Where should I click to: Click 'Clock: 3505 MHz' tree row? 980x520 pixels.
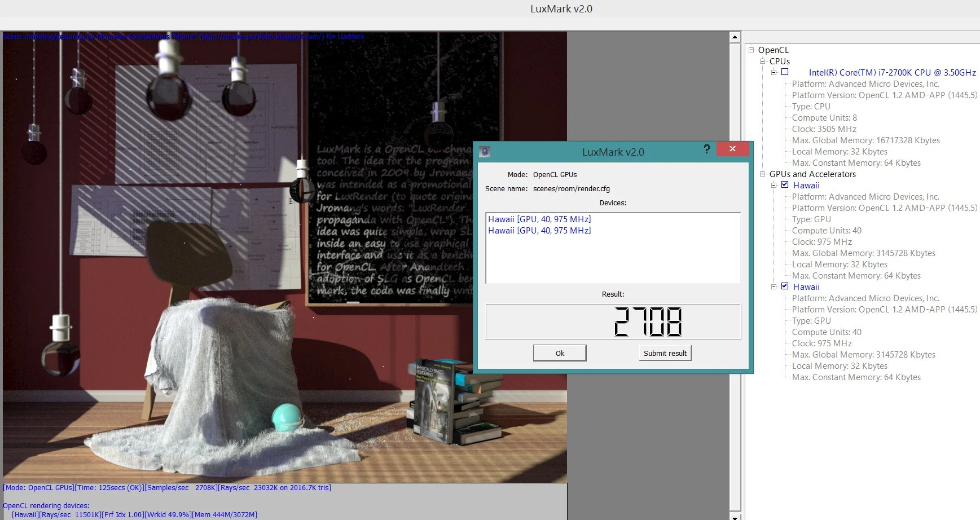pyautogui.click(x=824, y=129)
